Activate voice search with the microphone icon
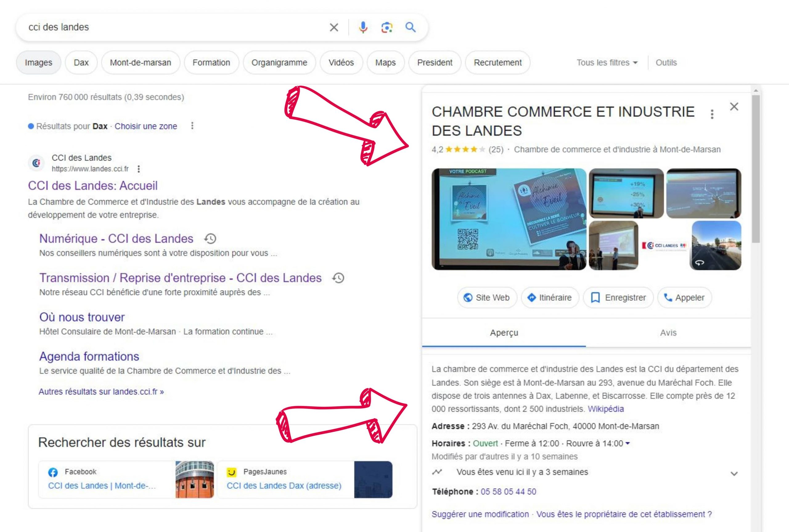Viewport: 789px width, 532px height. pyautogui.click(x=363, y=27)
